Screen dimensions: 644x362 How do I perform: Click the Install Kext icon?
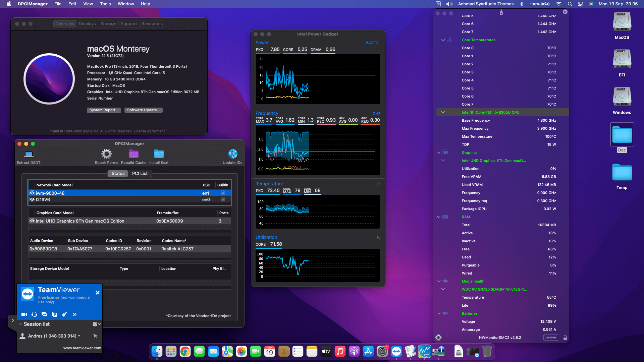pos(159,154)
